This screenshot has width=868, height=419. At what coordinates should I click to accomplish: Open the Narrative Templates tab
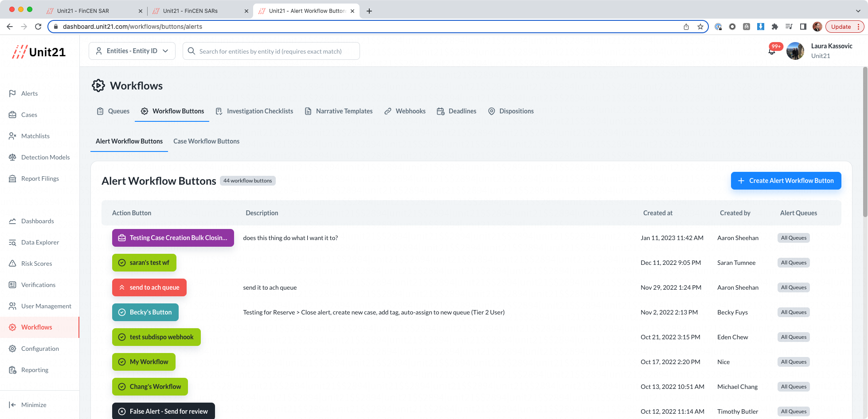[x=339, y=111]
